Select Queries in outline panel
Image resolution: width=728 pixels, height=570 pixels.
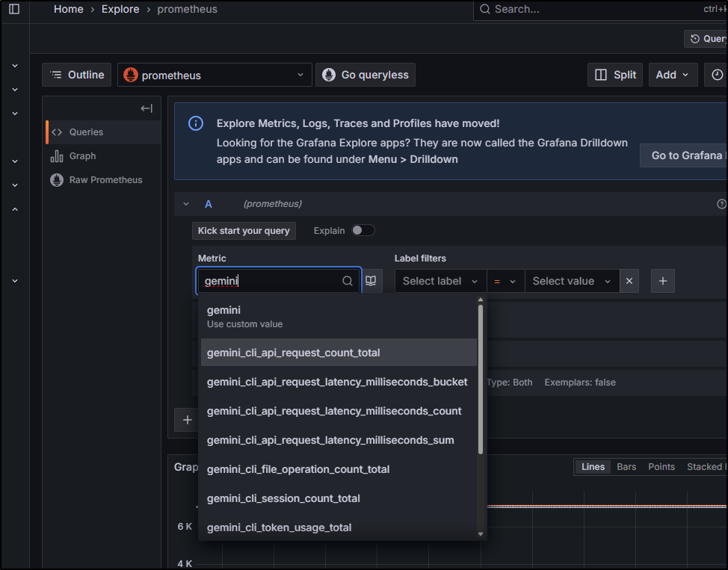[x=103, y=132]
